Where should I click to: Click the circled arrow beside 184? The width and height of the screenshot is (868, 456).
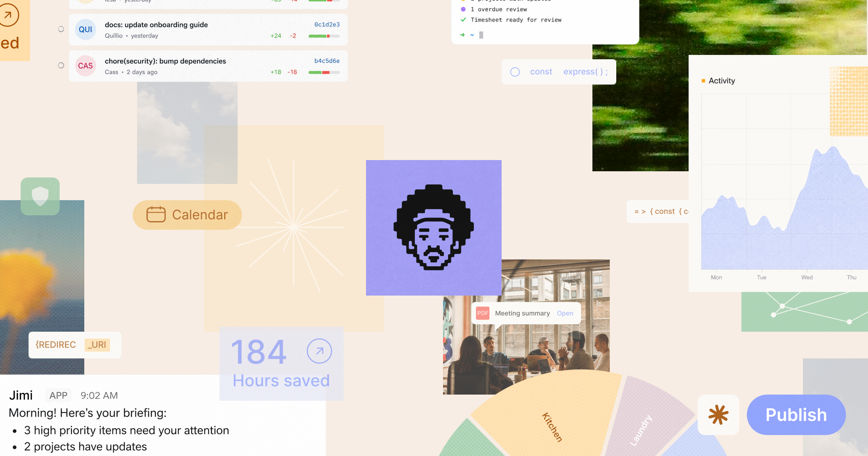[319, 351]
